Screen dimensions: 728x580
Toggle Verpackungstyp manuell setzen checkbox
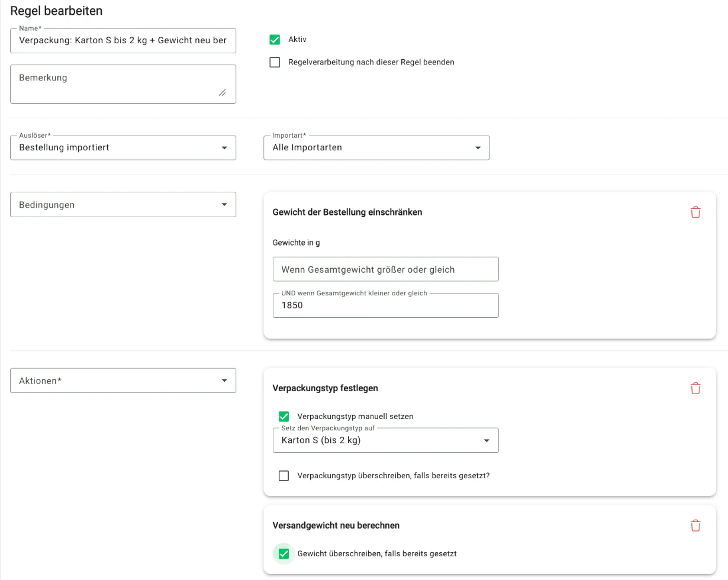284,417
